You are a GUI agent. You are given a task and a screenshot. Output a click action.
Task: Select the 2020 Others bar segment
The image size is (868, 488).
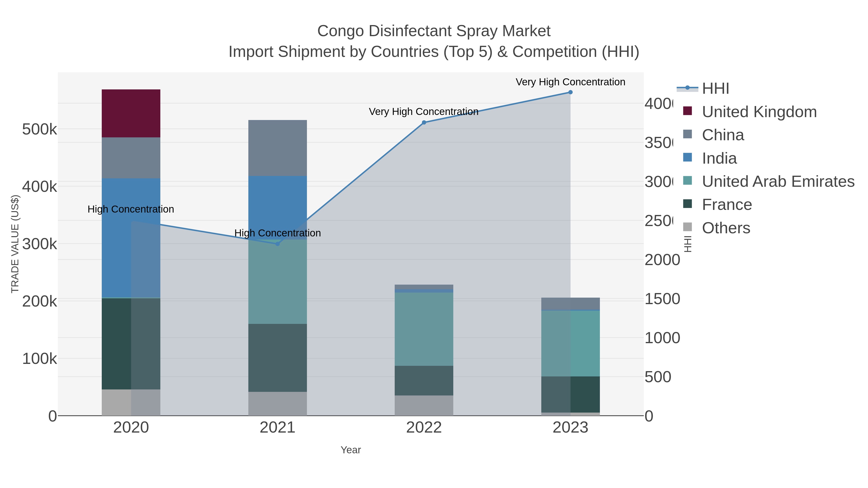point(131,402)
